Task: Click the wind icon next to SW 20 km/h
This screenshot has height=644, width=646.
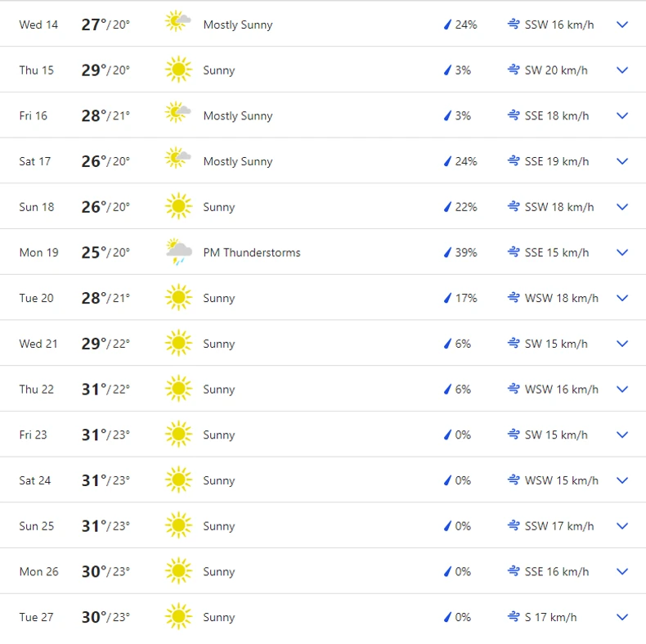Action: click(514, 70)
